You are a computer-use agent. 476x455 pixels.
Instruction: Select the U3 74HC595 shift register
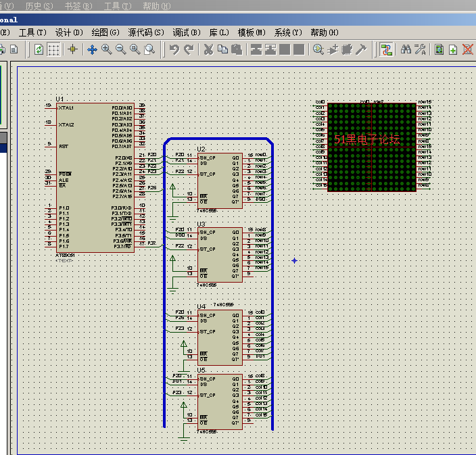(220, 255)
